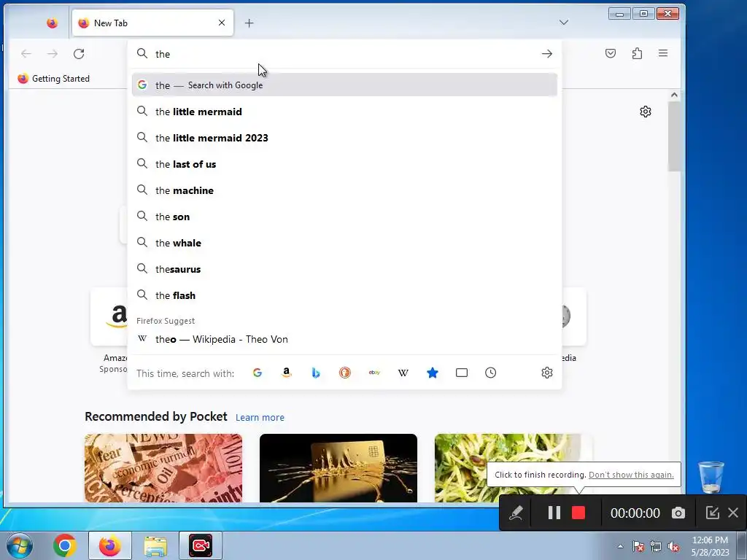Expand the list all tabs chevron
The height and width of the screenshot is (560, 747).
(x=564, y=23)
